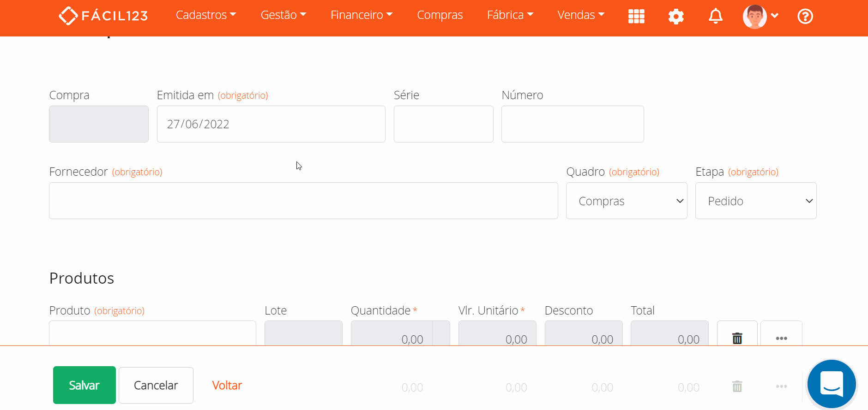
Task: Go to Compras in navigation bar
Action: pos(440,15)
